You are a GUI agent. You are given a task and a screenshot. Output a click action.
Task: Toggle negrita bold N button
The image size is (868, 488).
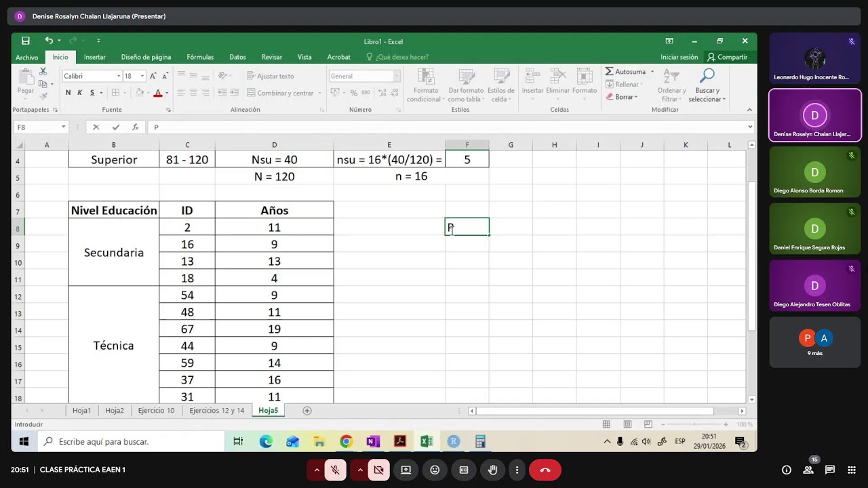coord(68,93)
